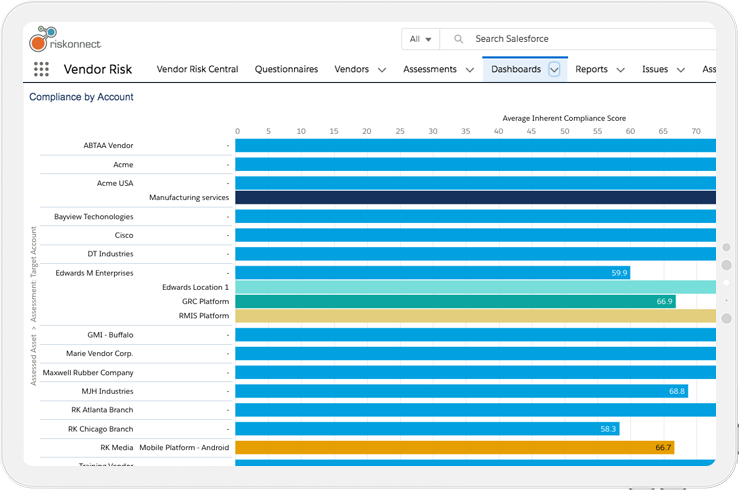Open the Vendor Risk Central tab
The height and width of the screenshot is (490, 739).
[x=197, y=69]
